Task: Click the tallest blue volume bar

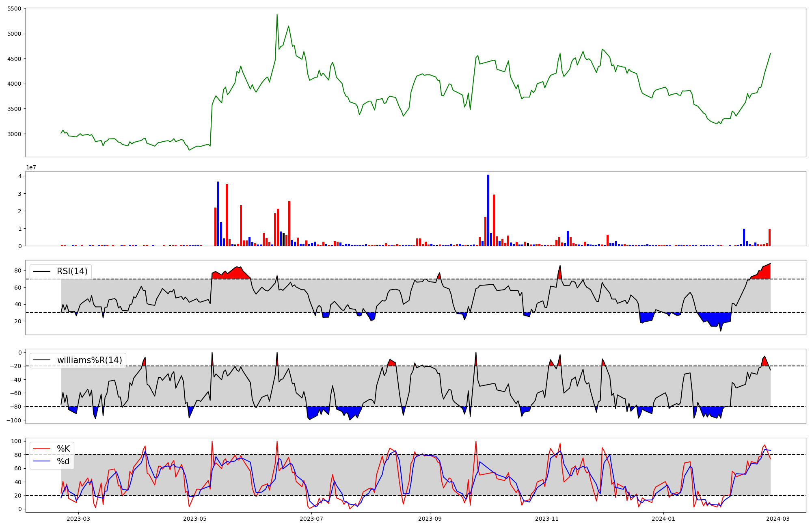Action: (x=488, y=210)
